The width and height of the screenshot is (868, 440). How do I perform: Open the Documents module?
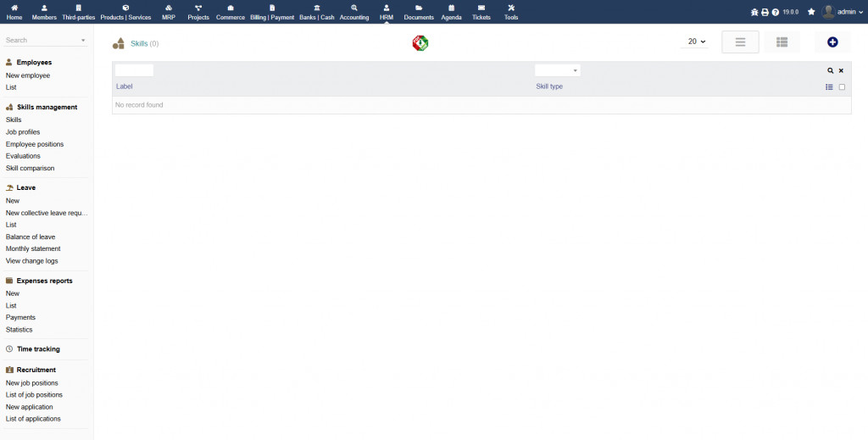click(x=419, y=12)
